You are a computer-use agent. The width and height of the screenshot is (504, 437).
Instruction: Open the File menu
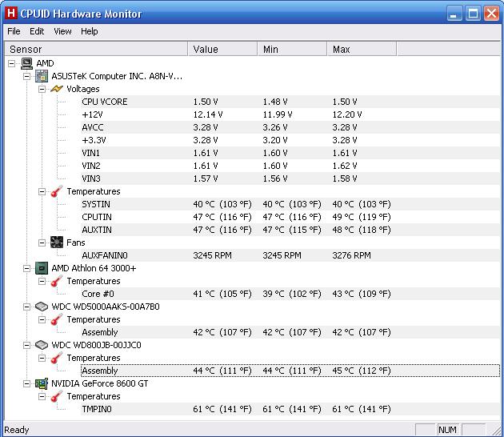(14, 31)
